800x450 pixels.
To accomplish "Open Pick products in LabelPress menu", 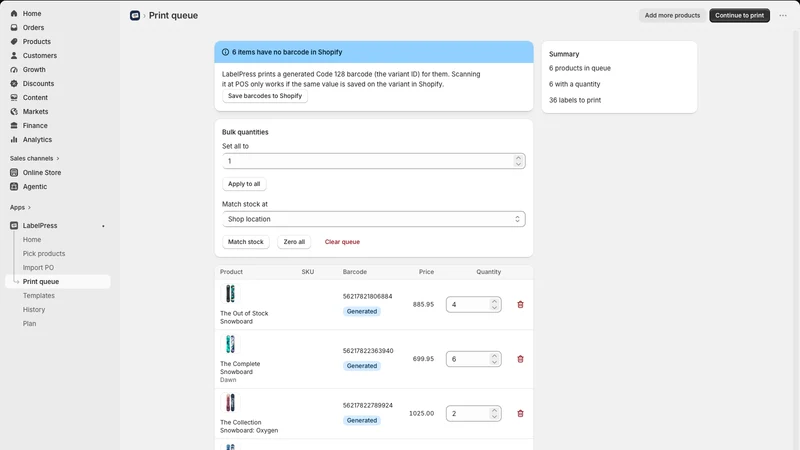I will point(44,254).
